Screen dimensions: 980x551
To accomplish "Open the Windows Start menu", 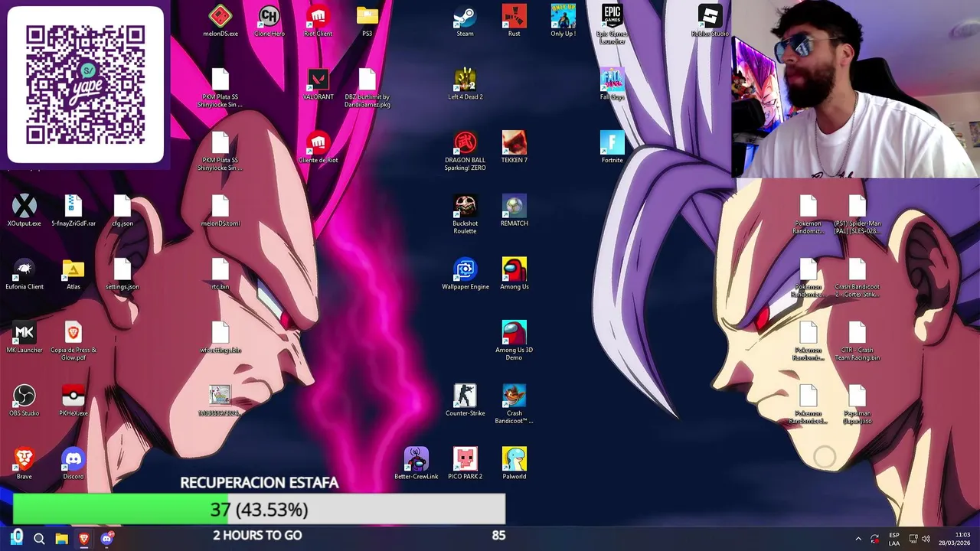I will [17, 538].
